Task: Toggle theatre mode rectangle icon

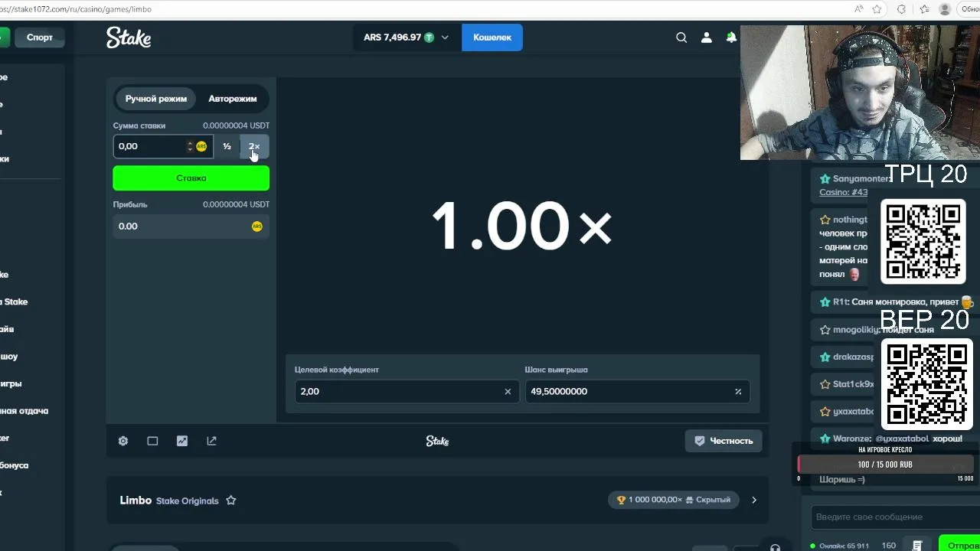Action: pyautogui.click(x=152, y=441)
